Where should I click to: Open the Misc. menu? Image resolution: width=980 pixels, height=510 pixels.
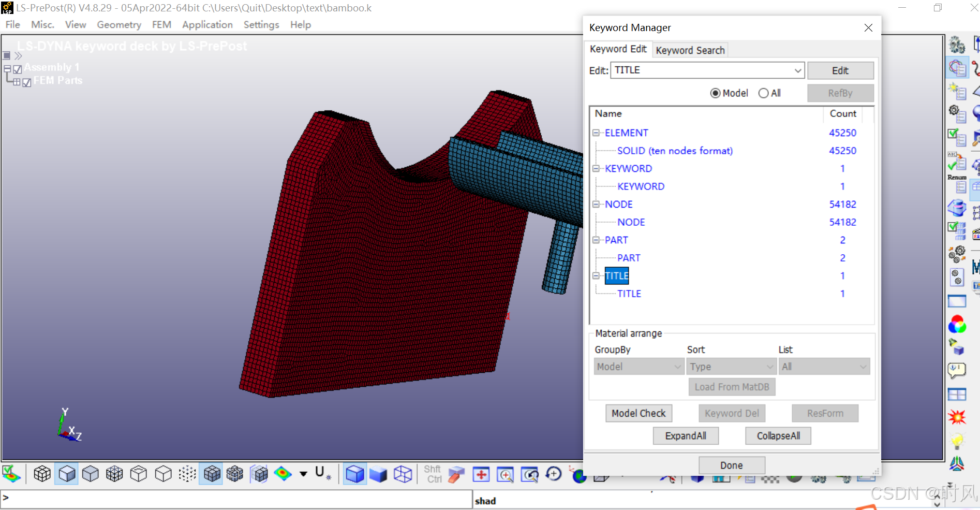42,25
